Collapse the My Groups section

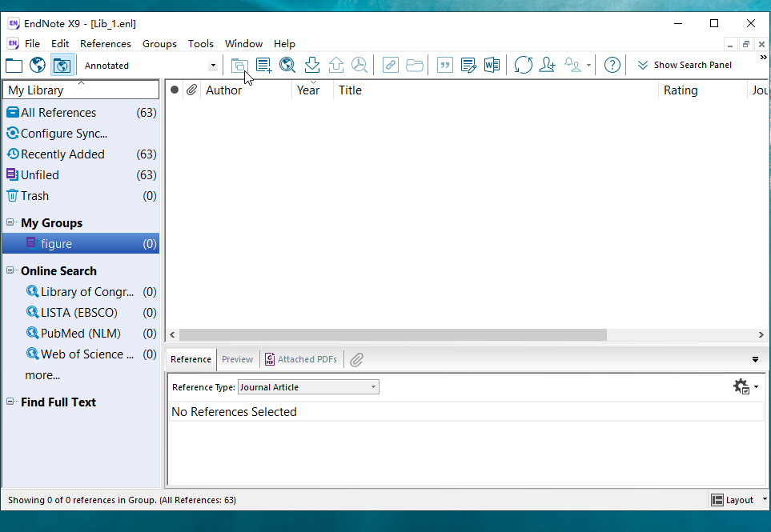coord(10,222)
